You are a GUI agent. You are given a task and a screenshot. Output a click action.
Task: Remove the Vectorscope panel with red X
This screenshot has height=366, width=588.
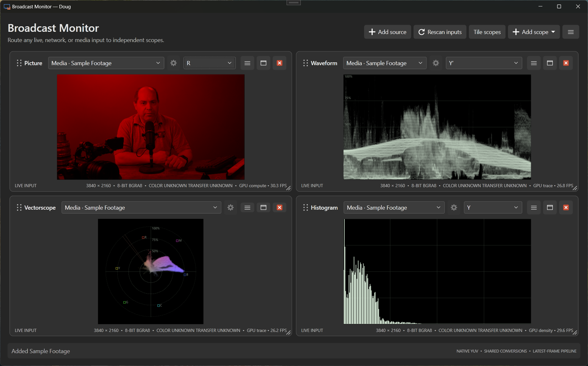(x=280, y=207)
